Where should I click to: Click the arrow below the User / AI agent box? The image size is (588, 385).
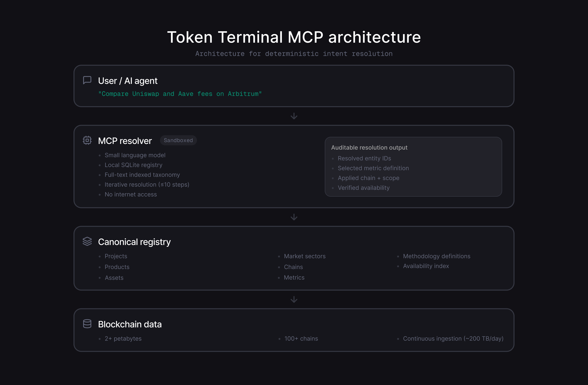(x=294, y=116)
